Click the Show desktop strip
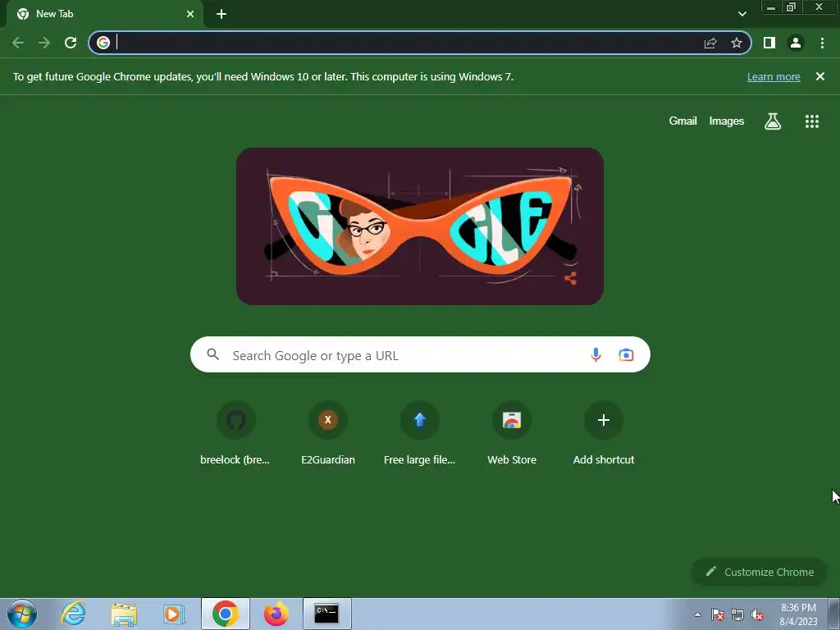840x630 pixels. pyautogui.click(x=834, y=614)
